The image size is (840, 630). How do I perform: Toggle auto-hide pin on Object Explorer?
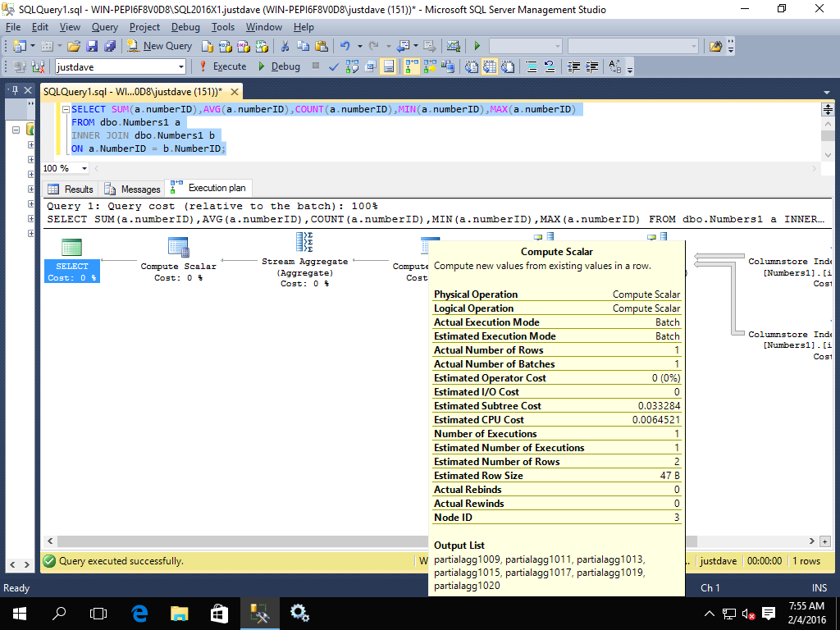point(15,91)
